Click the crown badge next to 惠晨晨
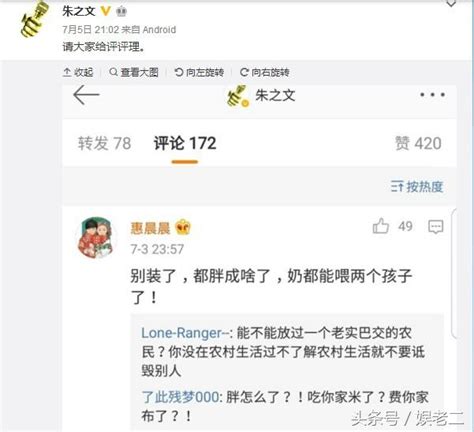 pos(183,228)
